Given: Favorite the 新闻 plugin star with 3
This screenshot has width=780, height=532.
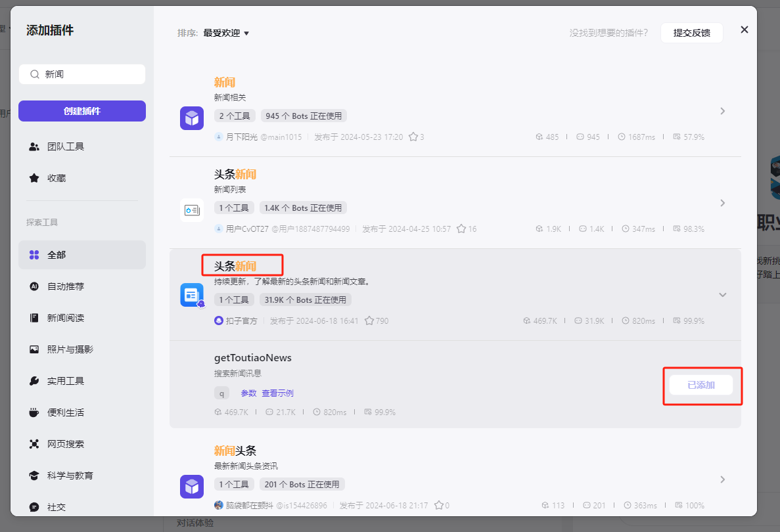Looking at the screenshot, I should click(413, 137).
